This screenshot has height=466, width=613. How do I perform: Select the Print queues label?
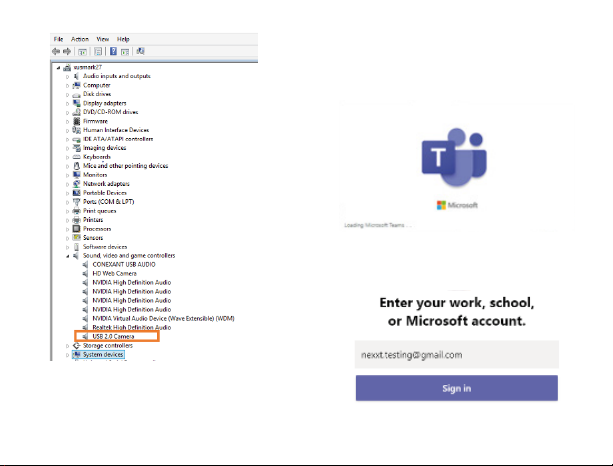pyautogui.click(x=100, y=211)
